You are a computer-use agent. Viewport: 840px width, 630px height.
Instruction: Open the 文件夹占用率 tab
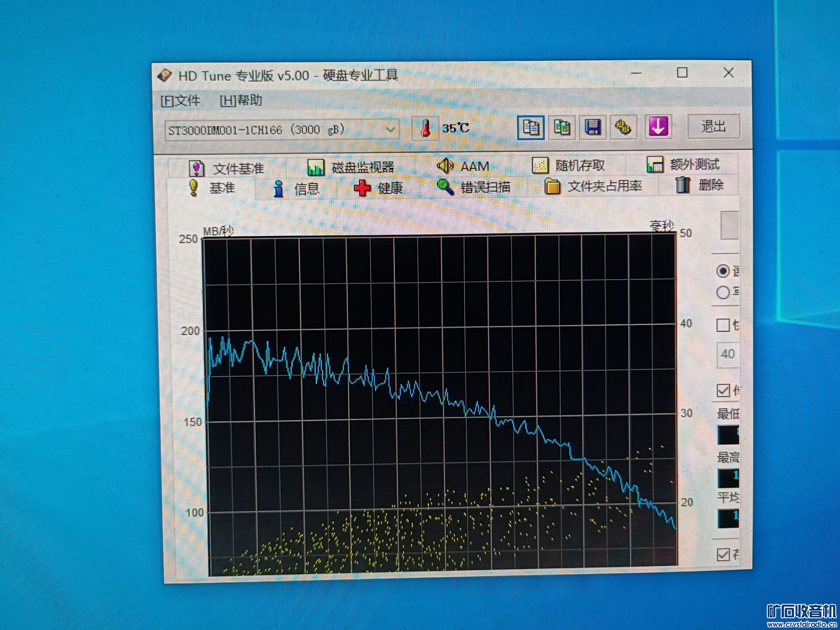tap(593, 186)
